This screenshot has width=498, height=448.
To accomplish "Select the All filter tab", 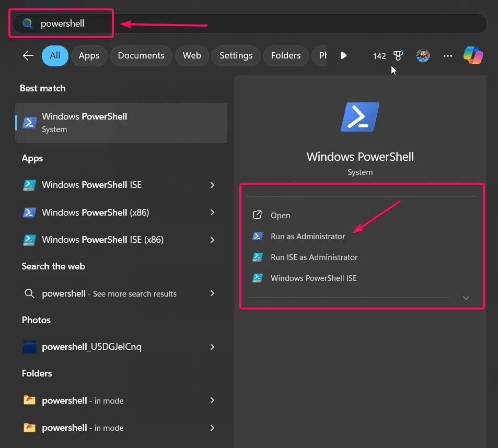I will pos(55,55).
